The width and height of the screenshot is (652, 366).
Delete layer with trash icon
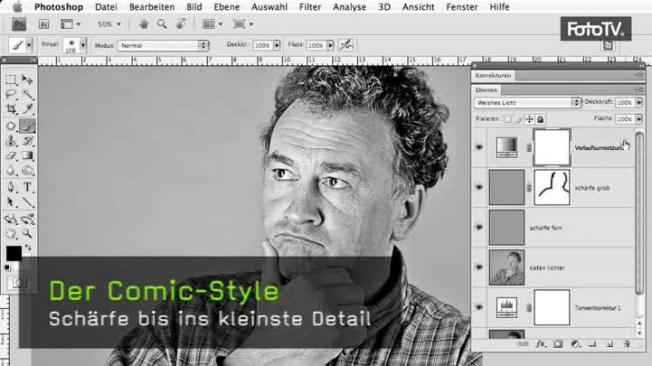pyautogui.click(x=627, y=344)
